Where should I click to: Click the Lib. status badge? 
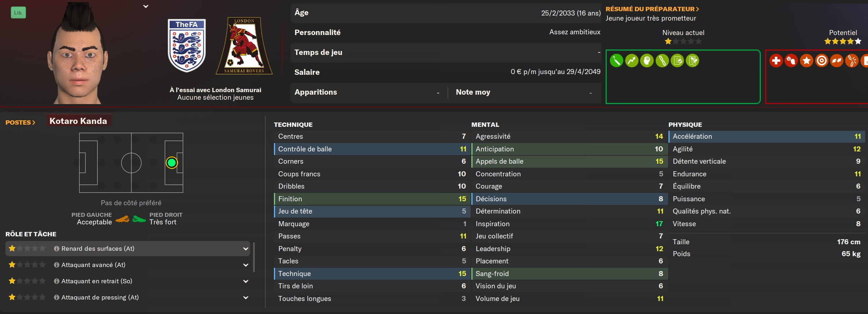click(18, 13)
